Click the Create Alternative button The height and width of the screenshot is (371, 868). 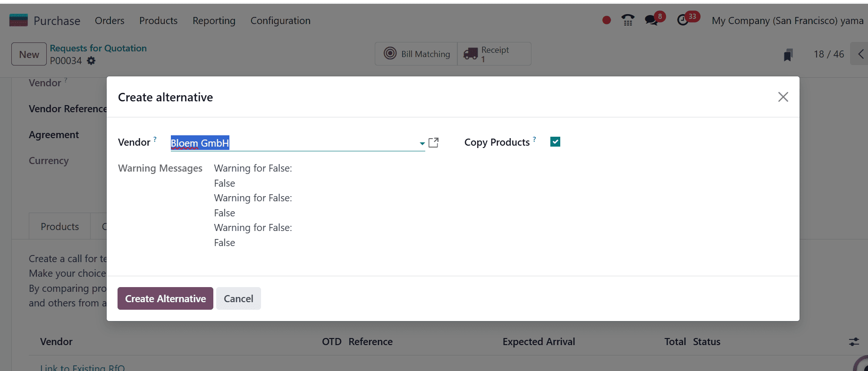click(x=165, y=298)
